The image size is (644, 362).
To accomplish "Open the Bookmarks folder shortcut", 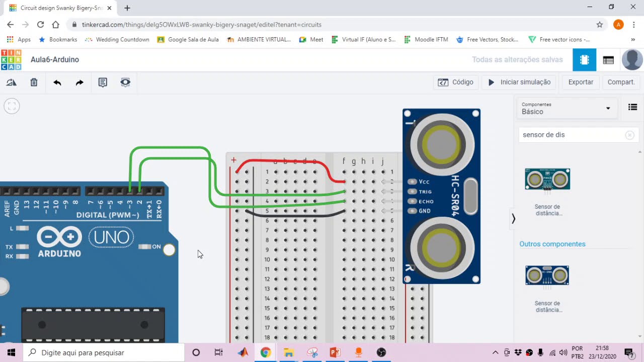I will tap(58, 39).
